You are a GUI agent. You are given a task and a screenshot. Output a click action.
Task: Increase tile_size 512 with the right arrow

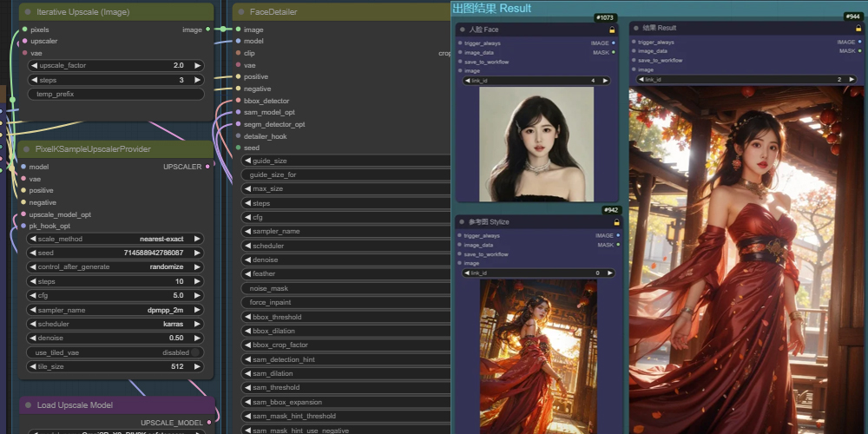[x=197, y=366]
